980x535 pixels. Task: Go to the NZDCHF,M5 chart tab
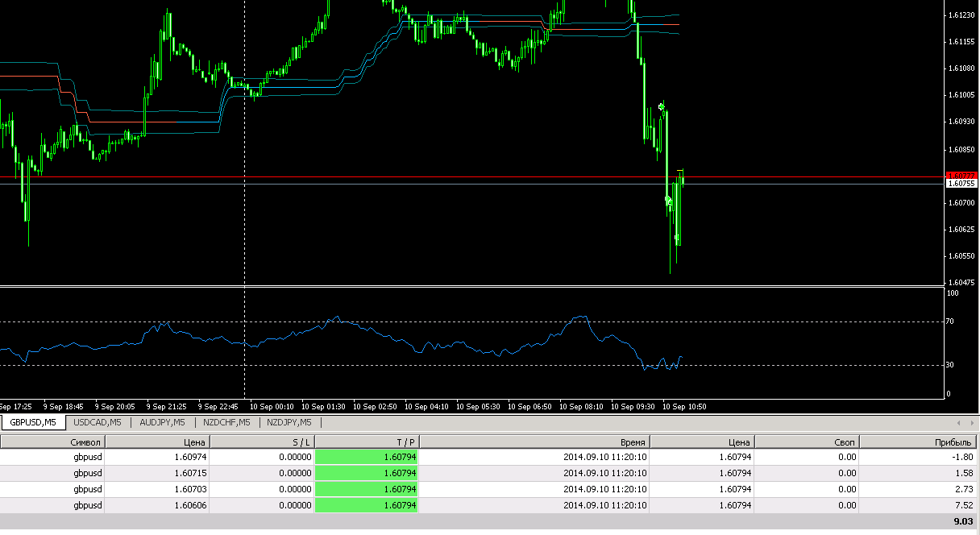click(x=226, y=422)
